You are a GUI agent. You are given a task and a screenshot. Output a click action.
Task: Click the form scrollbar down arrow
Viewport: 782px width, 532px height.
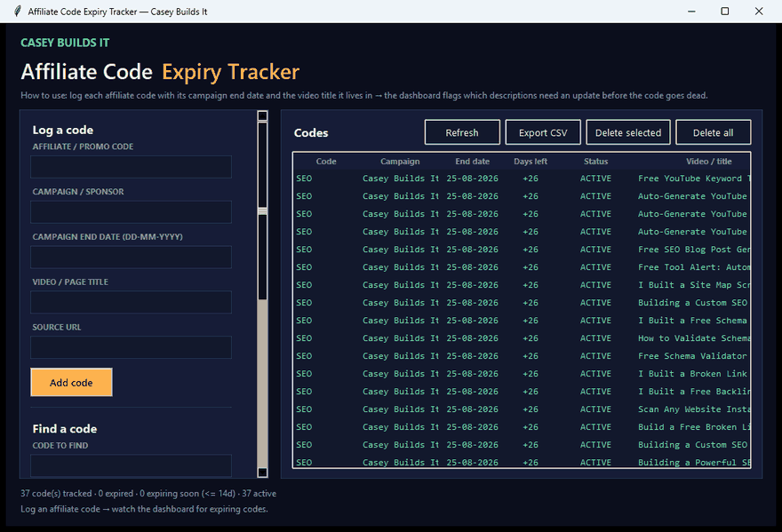262,472
